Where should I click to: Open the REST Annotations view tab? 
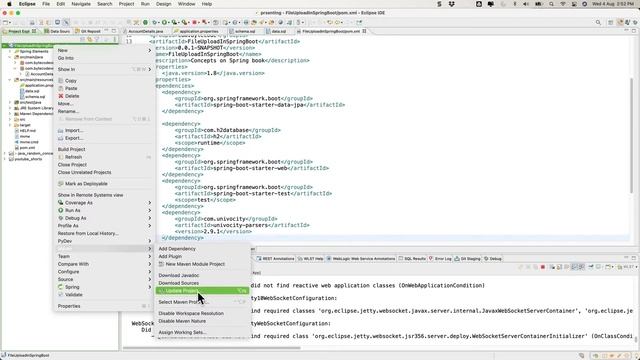276,259
